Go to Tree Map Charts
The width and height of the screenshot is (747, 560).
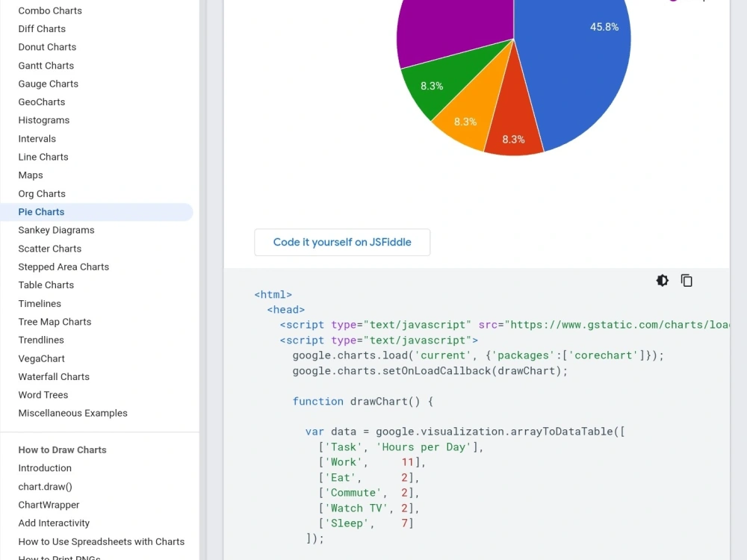pyautogui.click(x=55, y=321)
